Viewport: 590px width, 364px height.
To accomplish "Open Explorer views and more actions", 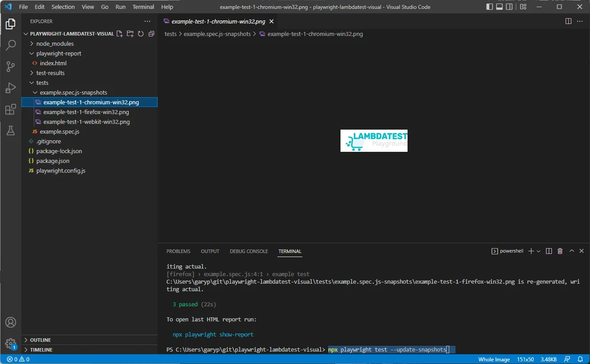I will click(x=147, y=21).
